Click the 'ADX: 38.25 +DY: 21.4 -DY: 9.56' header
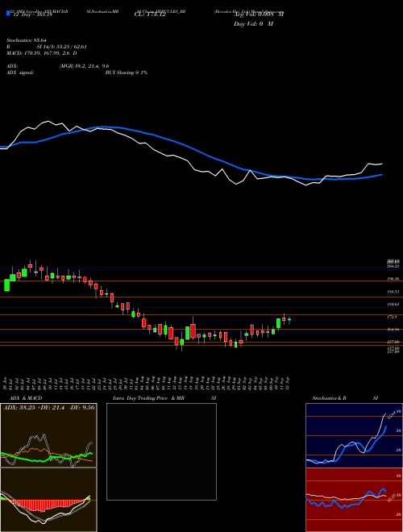 (x=49, y=408)
